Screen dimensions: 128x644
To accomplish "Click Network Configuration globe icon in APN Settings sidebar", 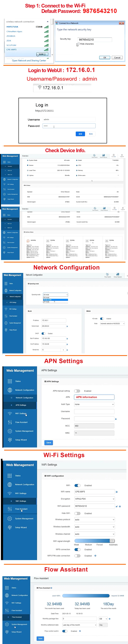I will click(10, 390).
